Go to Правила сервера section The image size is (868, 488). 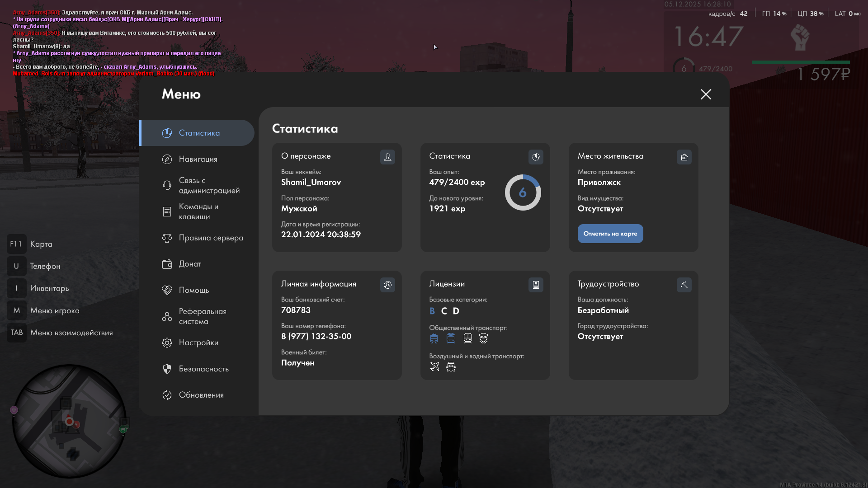(x=211, y=238)
